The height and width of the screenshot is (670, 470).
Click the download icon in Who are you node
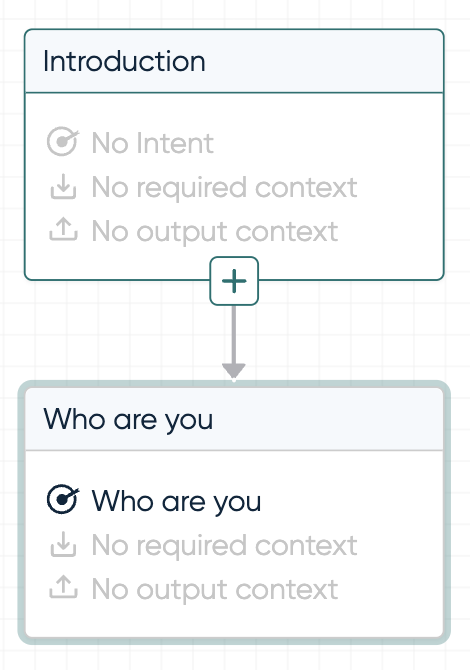point(63,544)
